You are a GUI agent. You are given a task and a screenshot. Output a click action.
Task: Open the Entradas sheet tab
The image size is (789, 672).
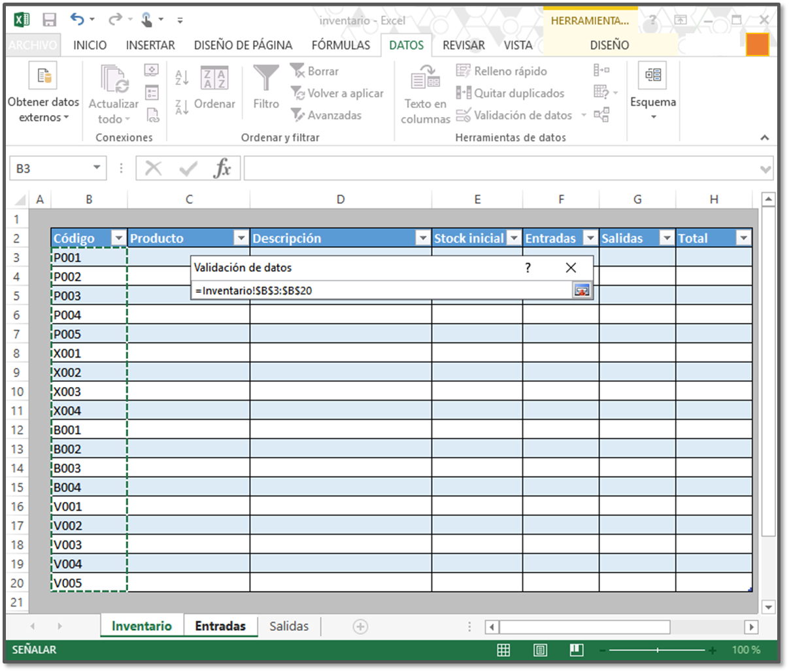[220, 626]
